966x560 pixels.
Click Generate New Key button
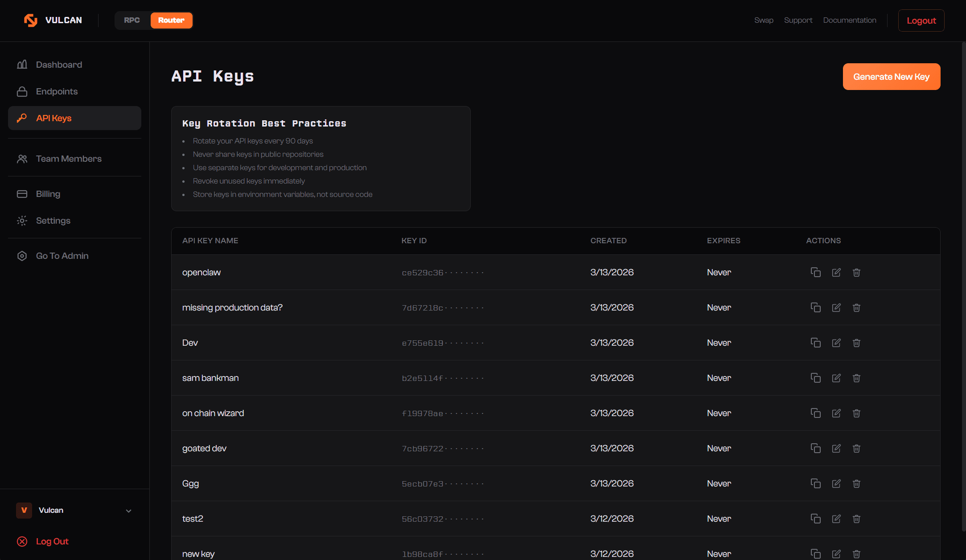click(x=891, y=77)
